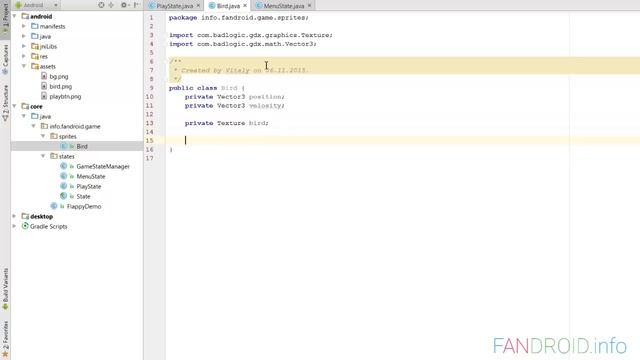Click 'private Texture bird;' code line

[227, 123]
